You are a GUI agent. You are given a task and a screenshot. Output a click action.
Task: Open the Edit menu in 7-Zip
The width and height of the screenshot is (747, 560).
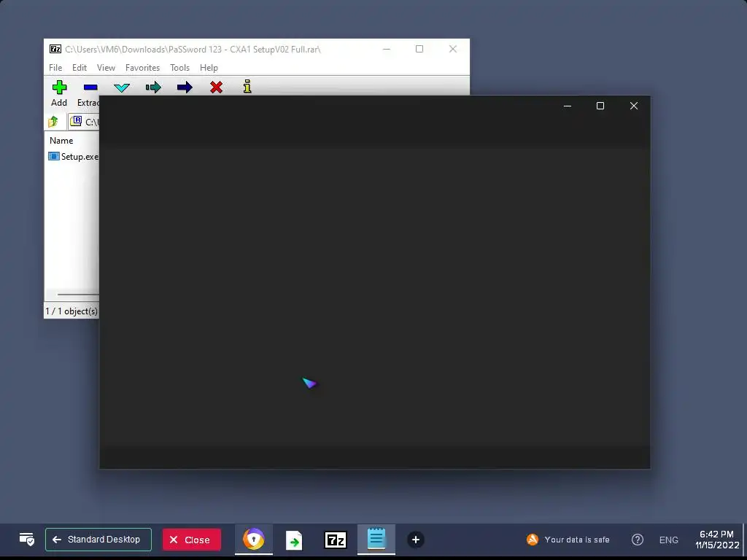pyautogui.click(x=80, y=68)
